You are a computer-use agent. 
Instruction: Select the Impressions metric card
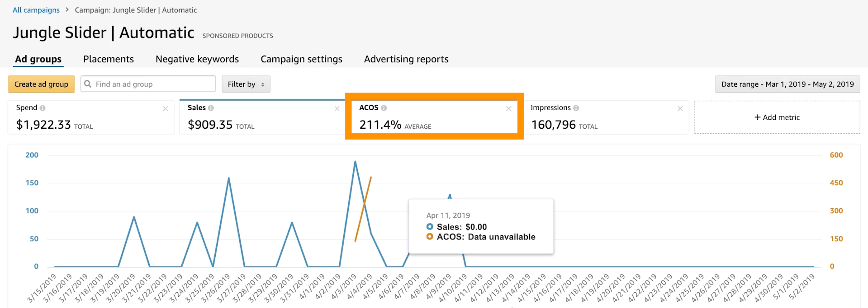606,117
